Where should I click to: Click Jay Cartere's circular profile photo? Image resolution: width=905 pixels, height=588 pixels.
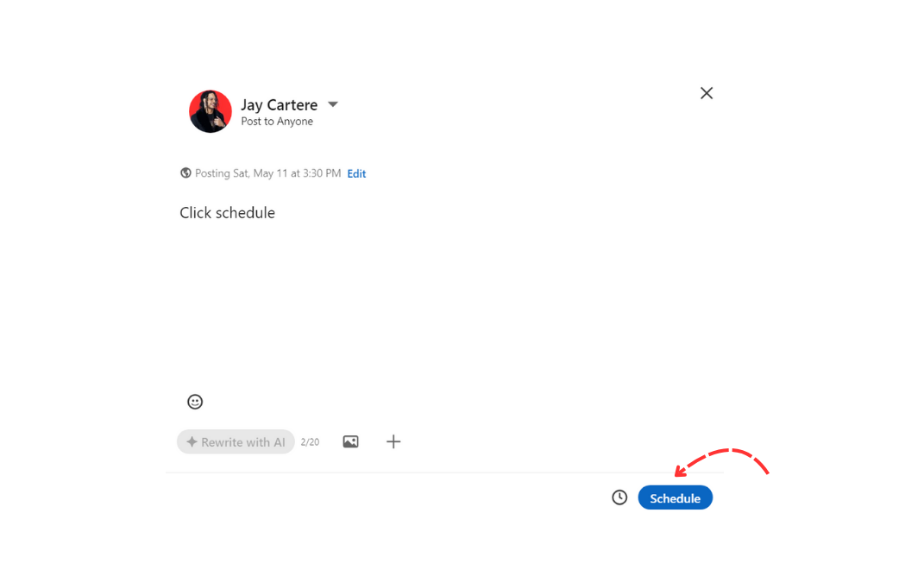click(210, 110)
